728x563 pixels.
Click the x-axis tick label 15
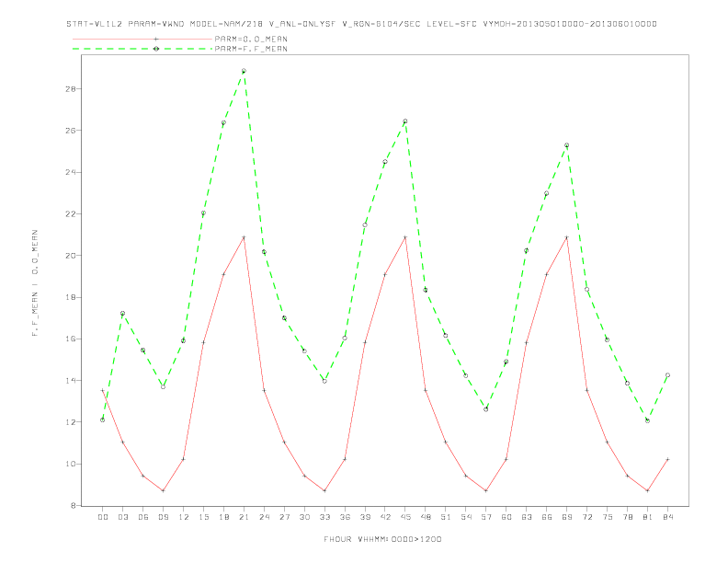[203, 517]
